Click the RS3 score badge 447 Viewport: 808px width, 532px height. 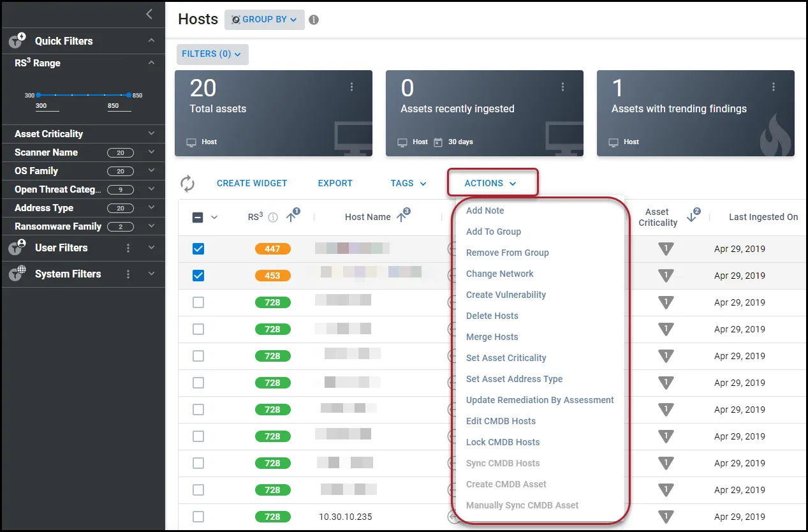[272, 249]
